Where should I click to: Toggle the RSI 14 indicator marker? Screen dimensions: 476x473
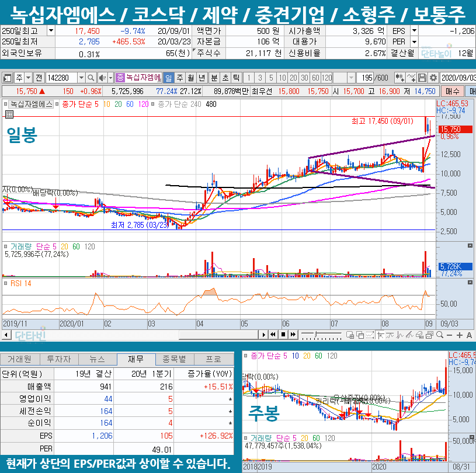coord(5,283)
